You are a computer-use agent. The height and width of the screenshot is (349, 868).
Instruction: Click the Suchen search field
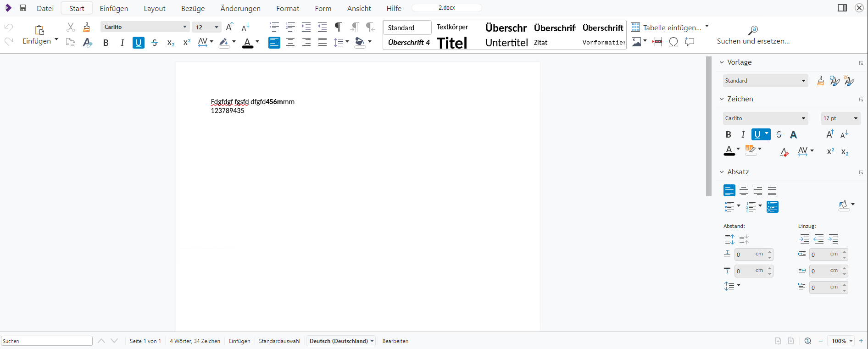pos(47,341)
